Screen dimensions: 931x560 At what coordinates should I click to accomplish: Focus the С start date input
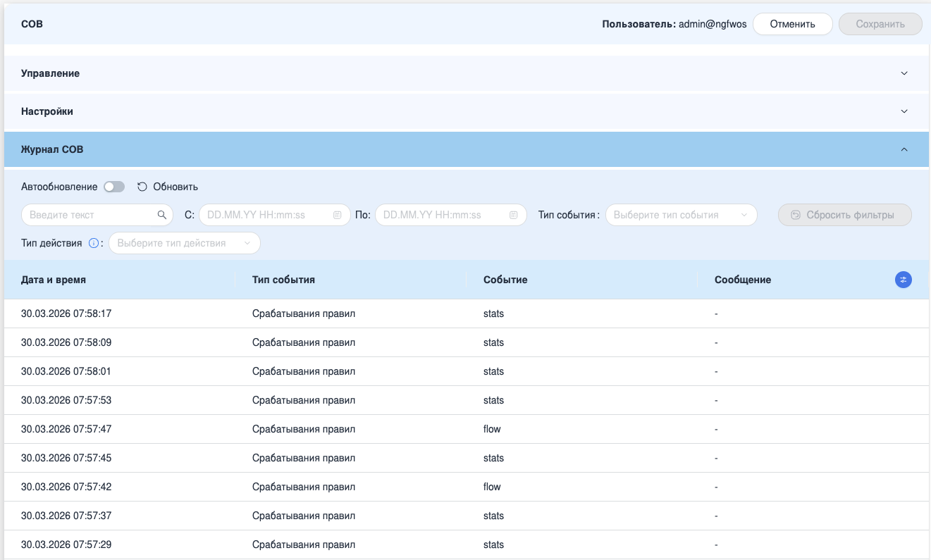point(275,215)
